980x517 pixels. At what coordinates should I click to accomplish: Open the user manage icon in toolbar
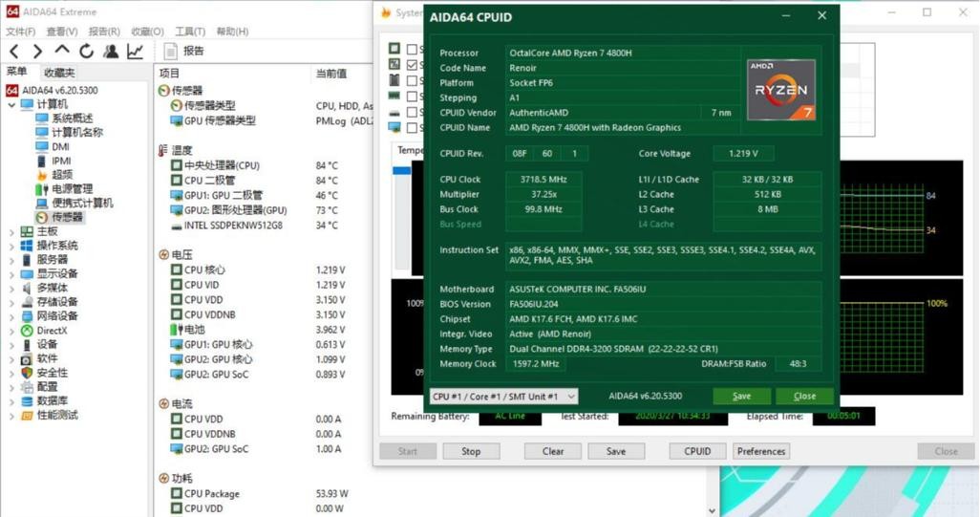click(x=111, y=52)
